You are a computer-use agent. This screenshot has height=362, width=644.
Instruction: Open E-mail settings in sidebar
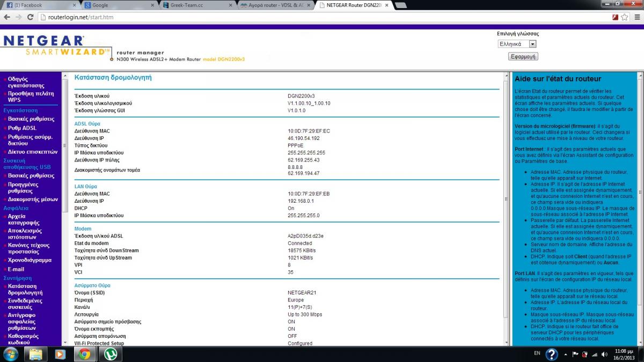tap(16, 269)
